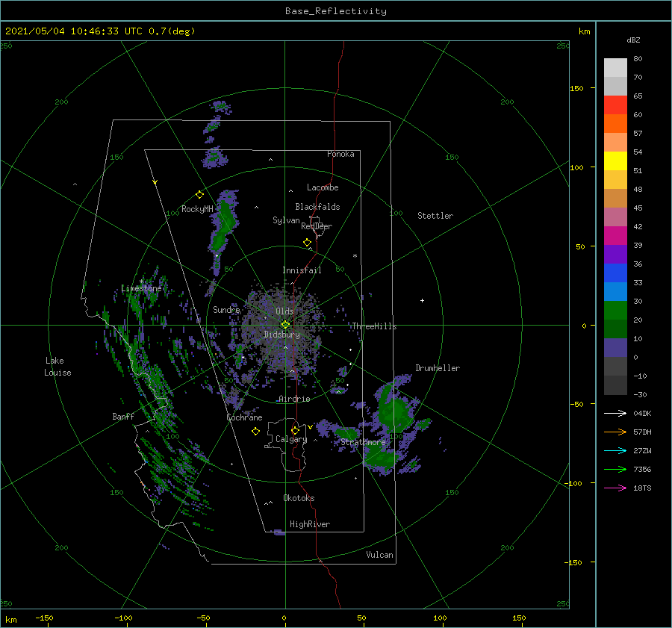Click the Okotoks city label
This screenshot has width=672, height=628.
(299, 498)
